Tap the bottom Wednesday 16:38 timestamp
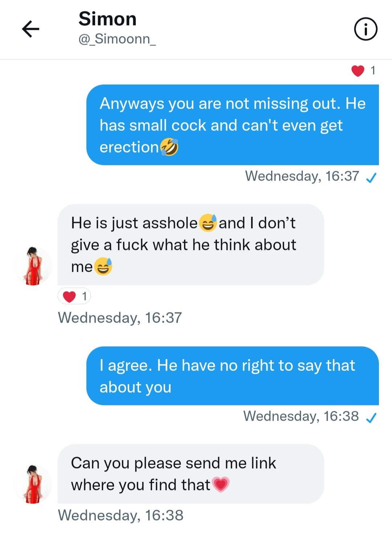The width and height of the screenshot is (392, 537). (x=121, y=515)
